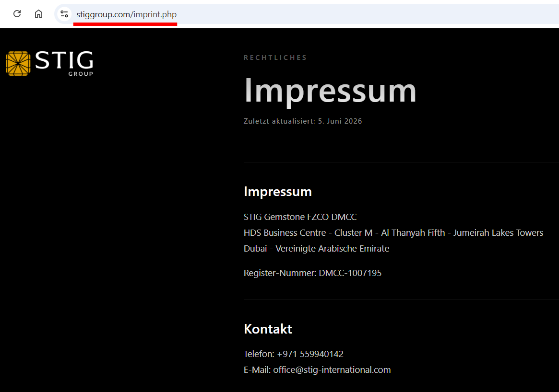Screen dimensions: 559x392
Task: Select the company name STIG Gemstone FZCO DMCC
Action: [x=300, y=217]
